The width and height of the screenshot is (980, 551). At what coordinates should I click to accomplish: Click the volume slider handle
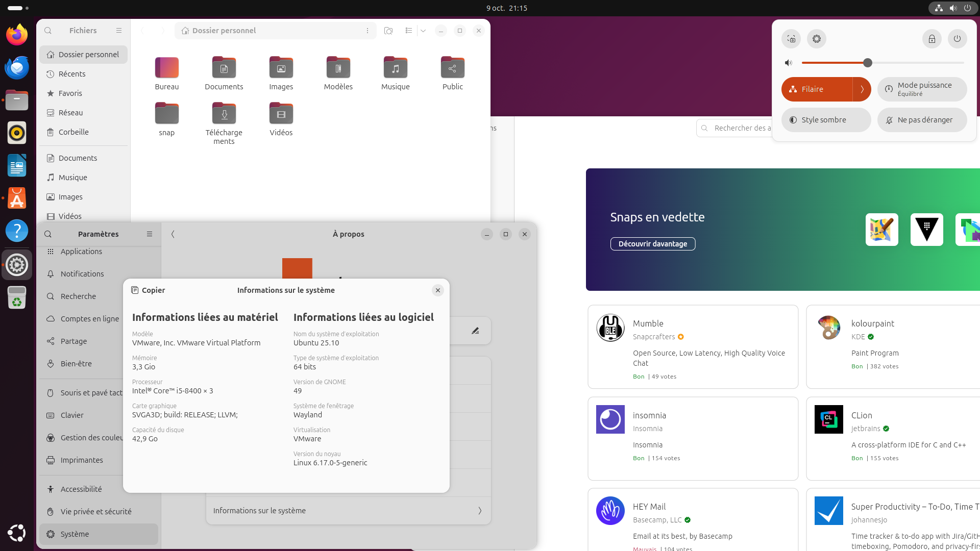pos(867,63)
